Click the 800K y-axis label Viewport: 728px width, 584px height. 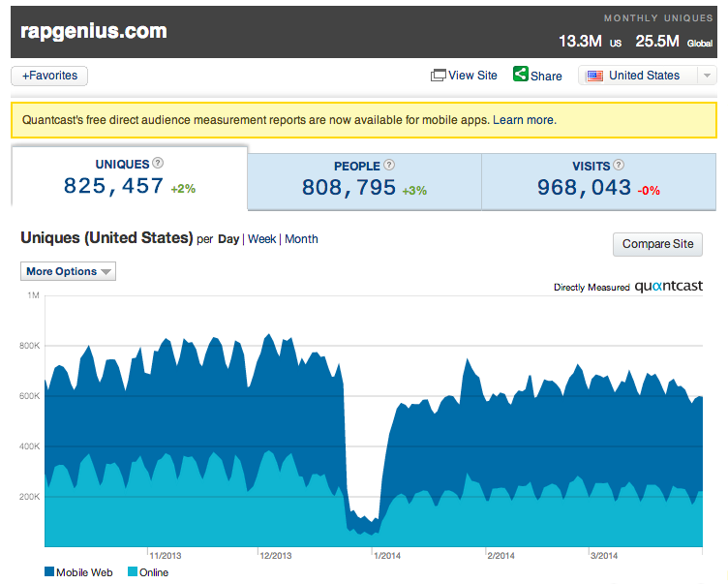[x=30, y=346]
